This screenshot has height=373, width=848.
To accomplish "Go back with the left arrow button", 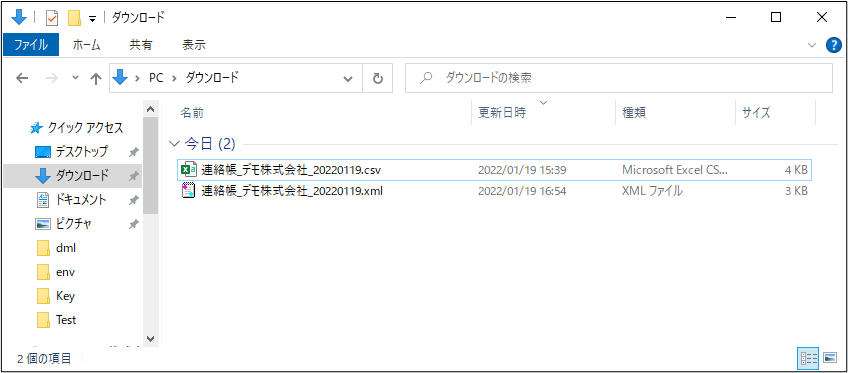I will point(22,78).
